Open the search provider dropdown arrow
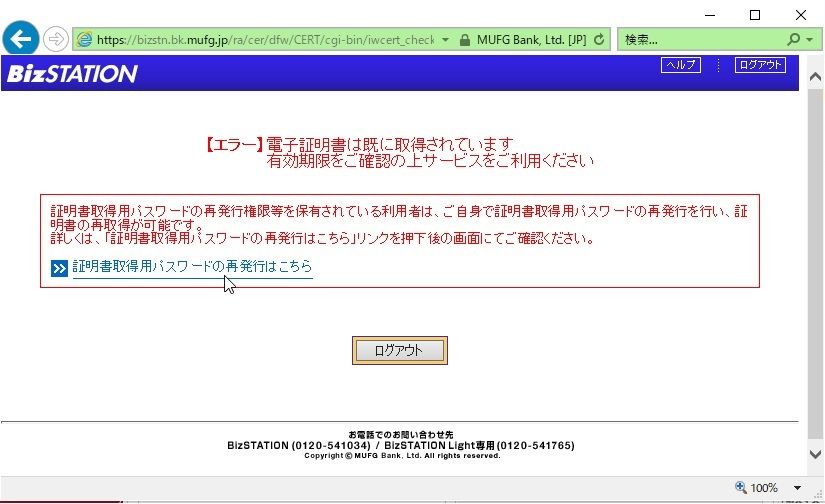The image size is (825, 504). [810, 40]
